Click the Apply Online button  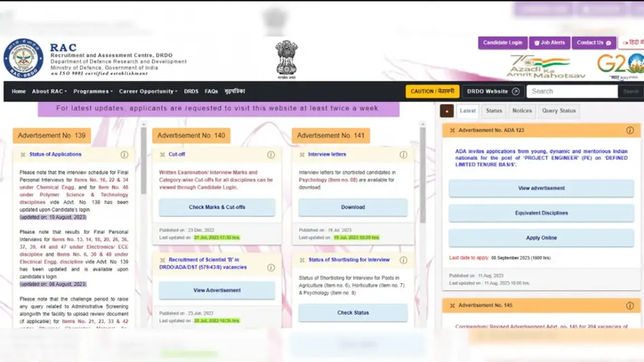541,238
